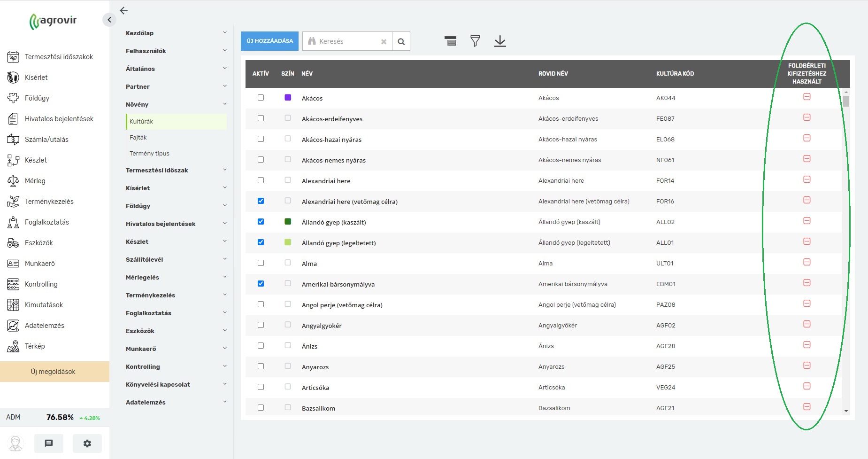
Task: Click the column list view icon
Action: [450, 41]
